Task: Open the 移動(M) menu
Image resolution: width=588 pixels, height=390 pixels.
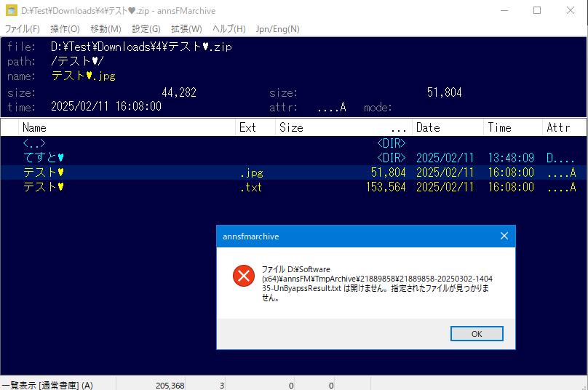Action: click(x=106, y=29)
